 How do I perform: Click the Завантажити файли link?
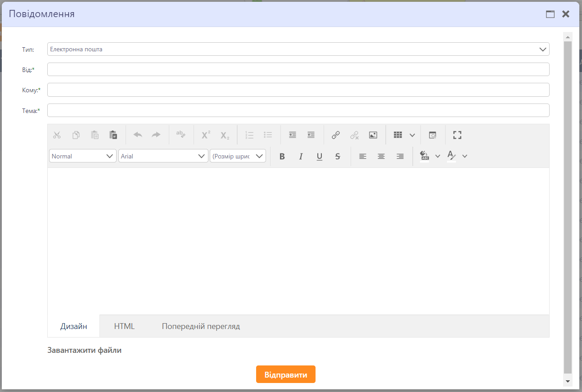(x=84, y=350)
